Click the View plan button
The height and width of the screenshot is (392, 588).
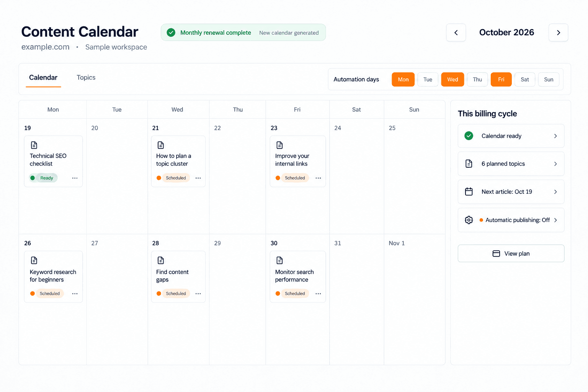tap(511, 253)
